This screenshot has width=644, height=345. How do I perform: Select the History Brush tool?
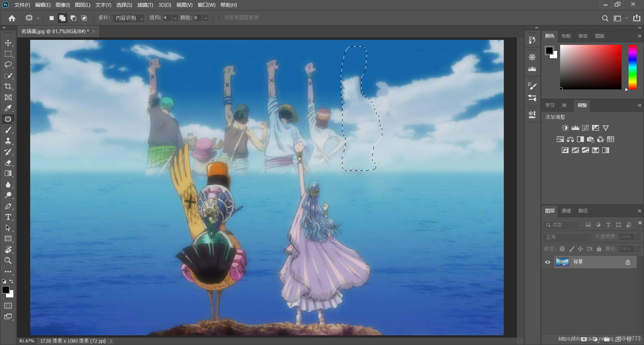8,152
